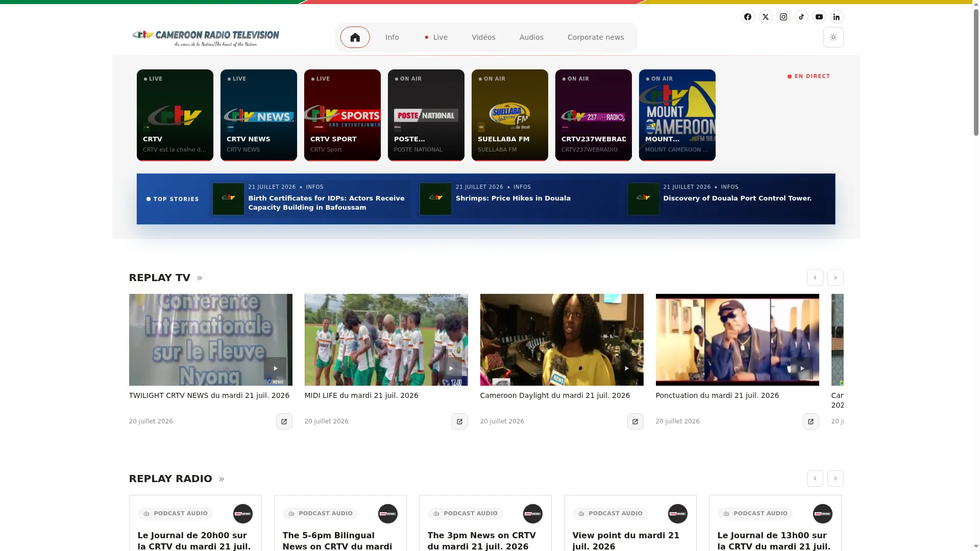Click CRTV thumbnail beside Douala Port story
The height and width of the screenshot is (551, 980).
coord(643,199)
